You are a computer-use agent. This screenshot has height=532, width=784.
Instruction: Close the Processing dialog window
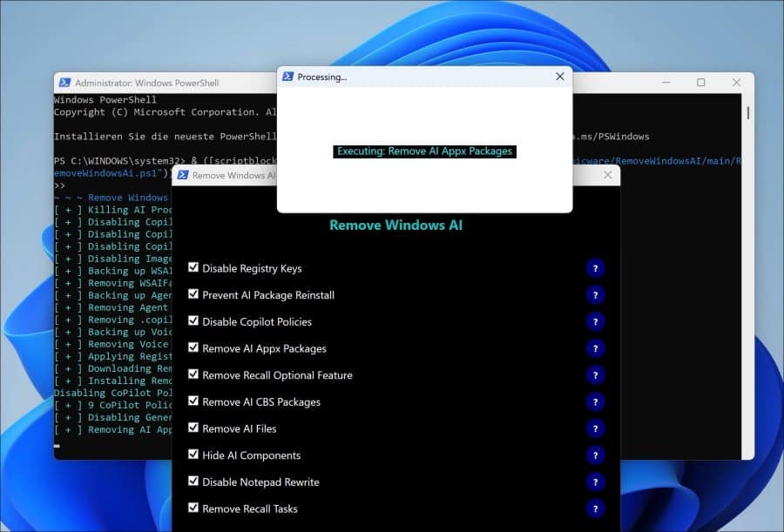[x=559, y=77]
